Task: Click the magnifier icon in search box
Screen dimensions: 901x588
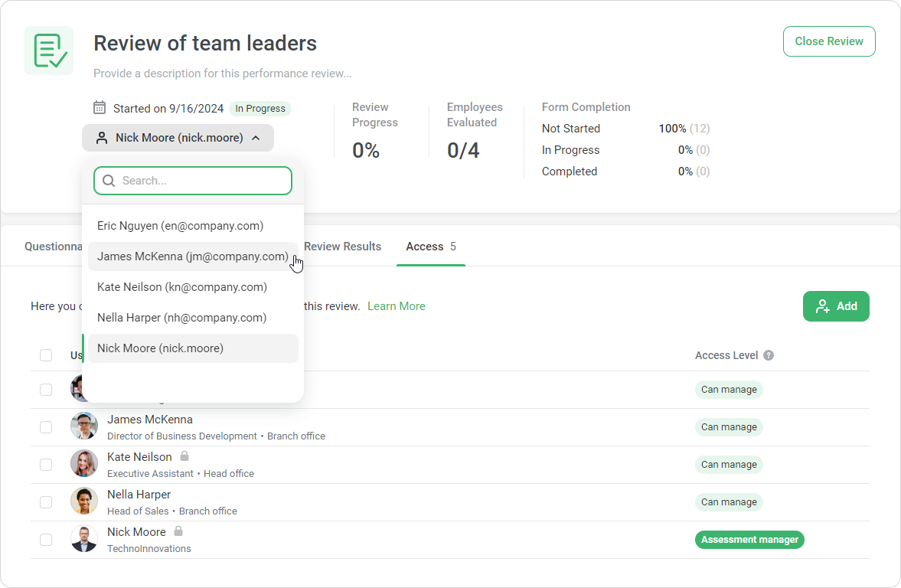Action: 109,181
